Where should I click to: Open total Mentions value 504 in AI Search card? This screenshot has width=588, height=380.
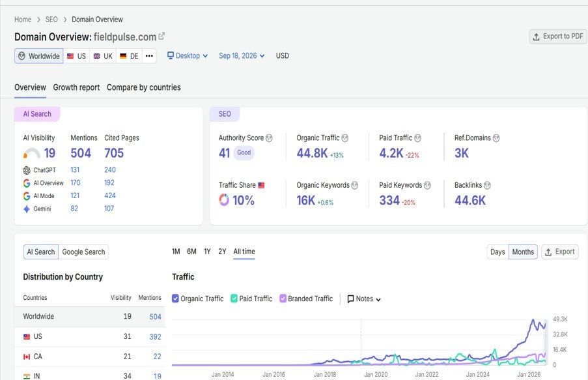point(81,153)
